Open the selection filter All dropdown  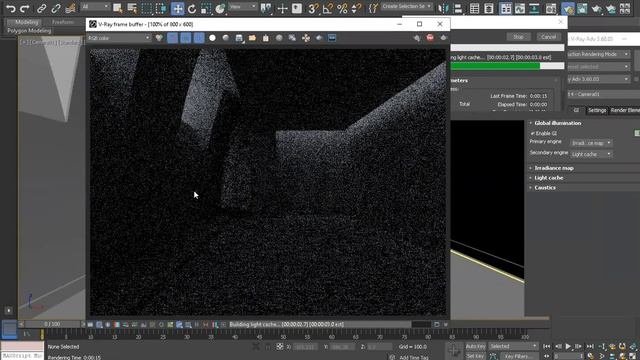pyautogui.click(x=95, y=7)
